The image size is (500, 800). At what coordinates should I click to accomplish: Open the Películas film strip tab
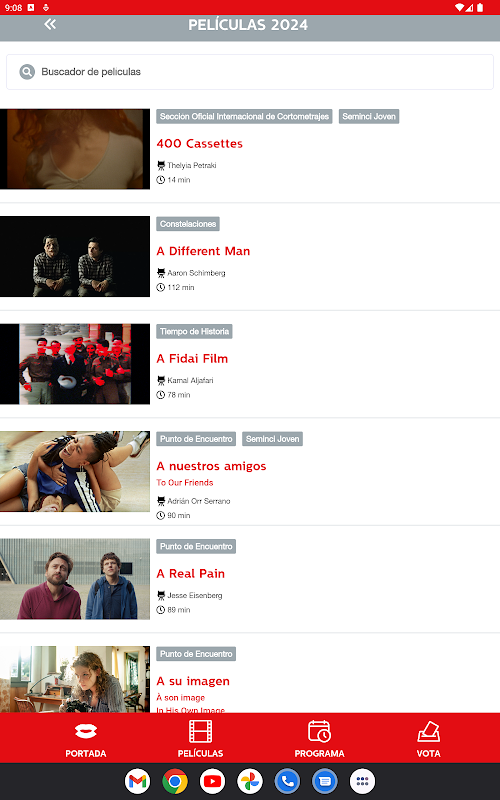200,739
